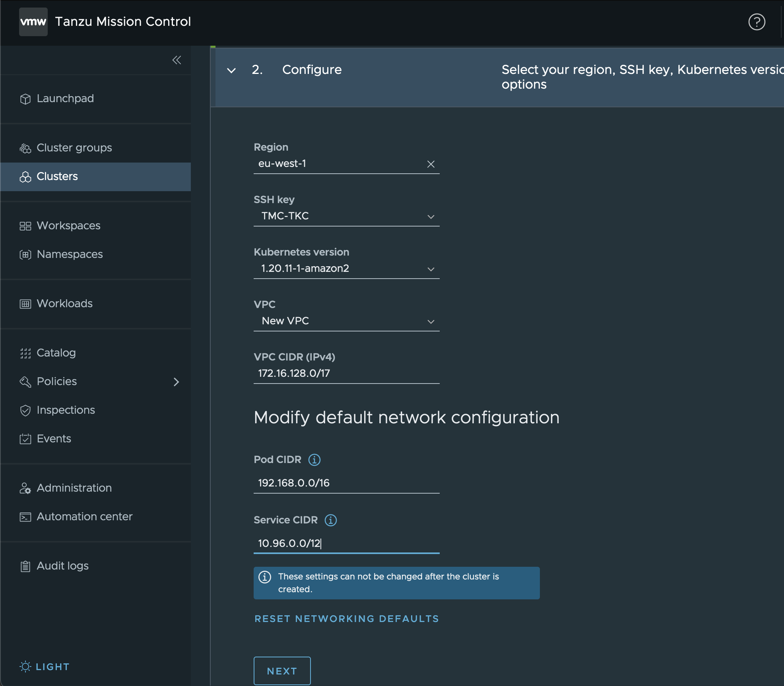Open Administration section
Image resolution: width=784 pixels, height=686 pixels.
pyautogui.click(x=74, y=488)
